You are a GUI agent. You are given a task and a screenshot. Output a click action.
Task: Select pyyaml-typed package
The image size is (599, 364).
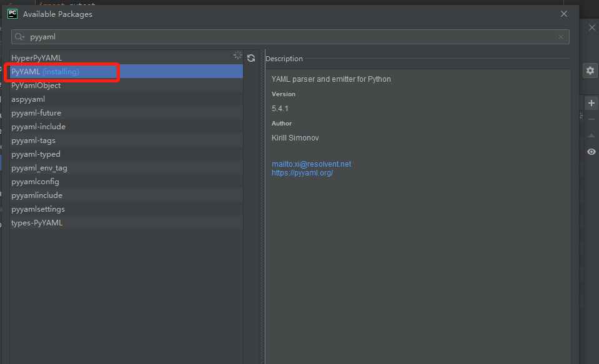pos(126,154)
